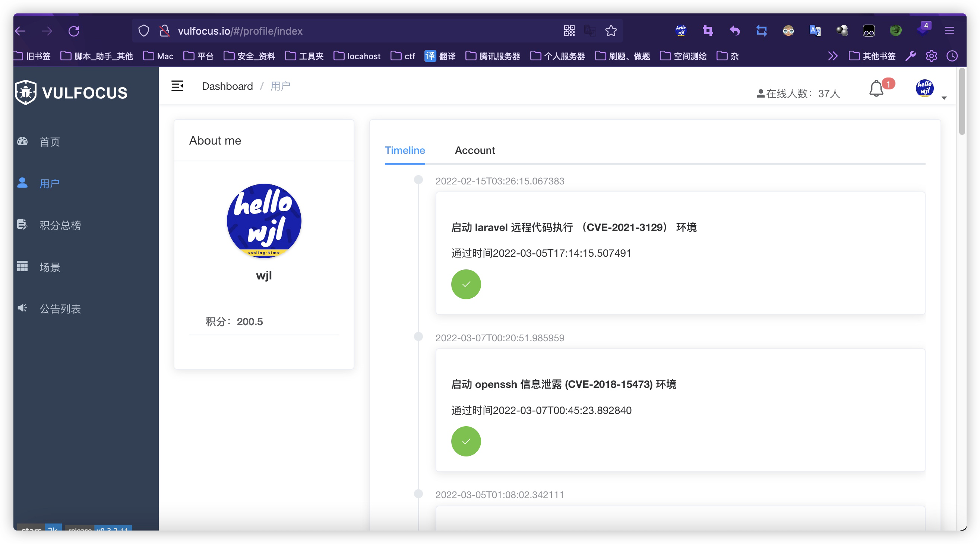Click the gear icon in bookmarks bar
The image size is (980, 544).
tap(931, 56)
